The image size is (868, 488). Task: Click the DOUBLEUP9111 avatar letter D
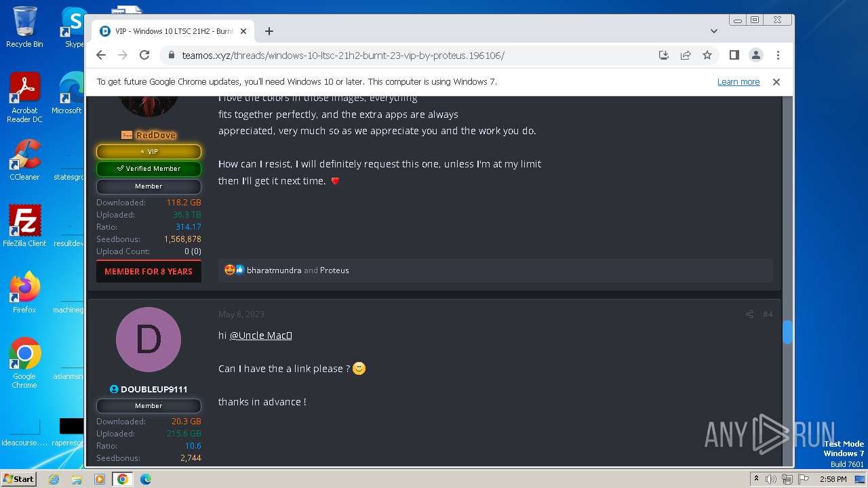click(149, 340)
